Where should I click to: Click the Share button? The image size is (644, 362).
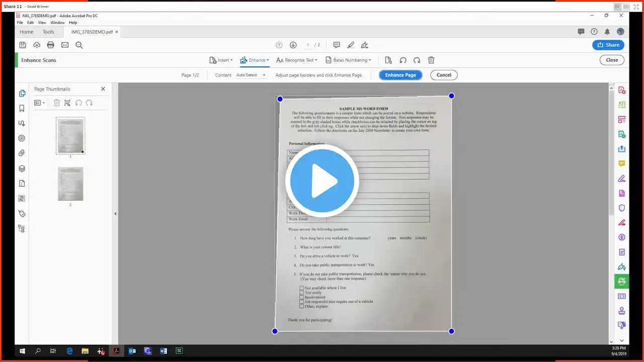[608, 45]
